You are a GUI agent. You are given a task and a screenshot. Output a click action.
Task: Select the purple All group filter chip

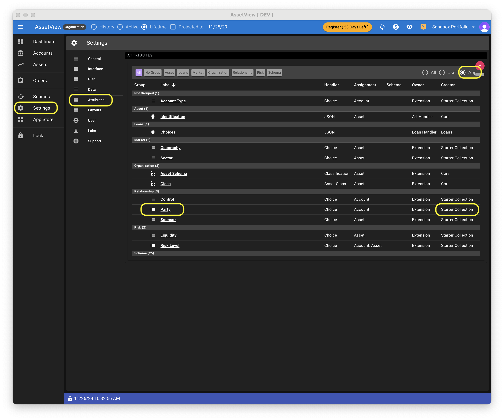coord(139,73)
